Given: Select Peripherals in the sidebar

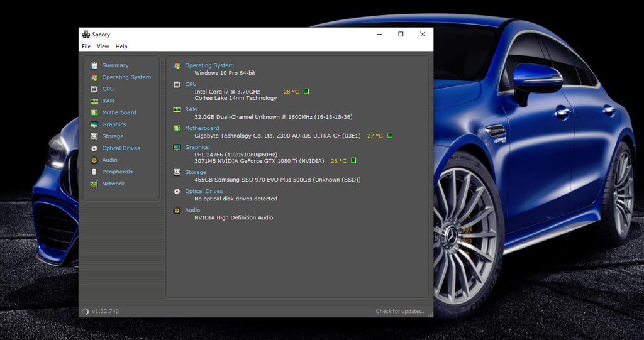Looking at the screenshot, I should pyautogui.click(x=118, y=172).
